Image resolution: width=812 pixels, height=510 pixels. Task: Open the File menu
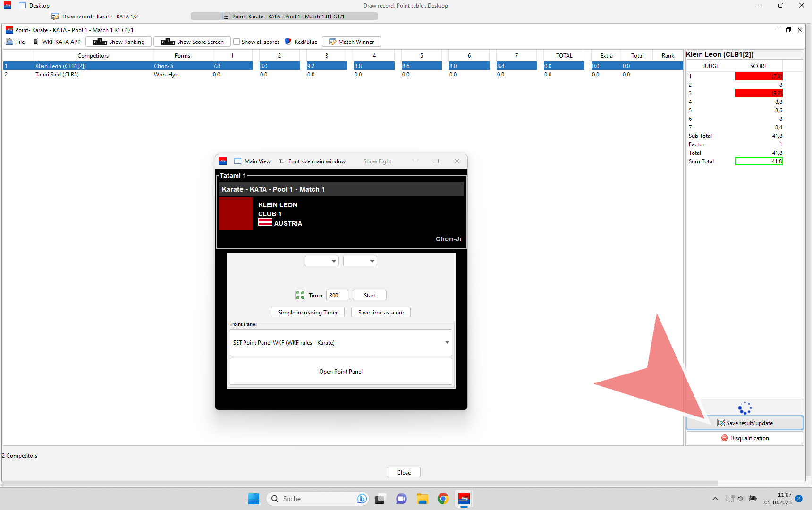pyautogui.click(x=16, y=42)
